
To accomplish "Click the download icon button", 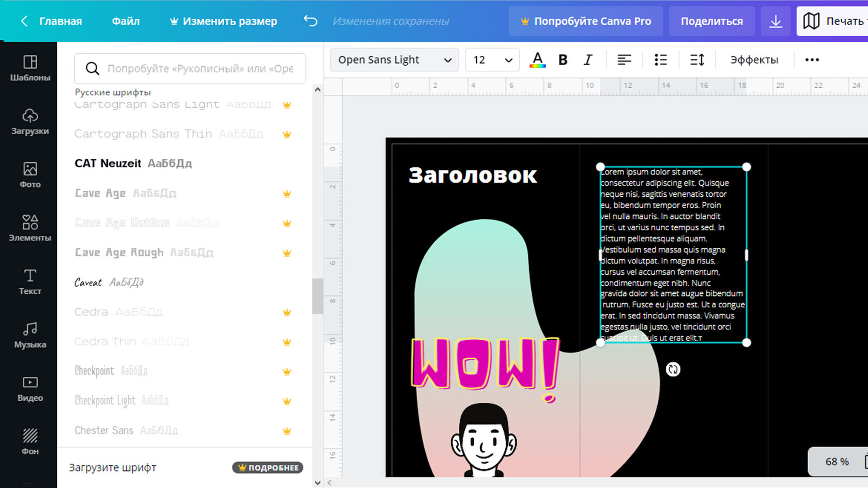I will pyautogui.click(x=776, y=21).
